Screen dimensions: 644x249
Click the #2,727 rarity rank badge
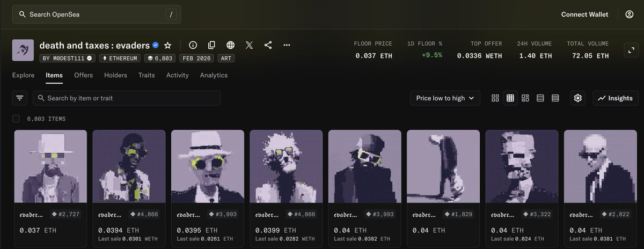coord(67,214)
